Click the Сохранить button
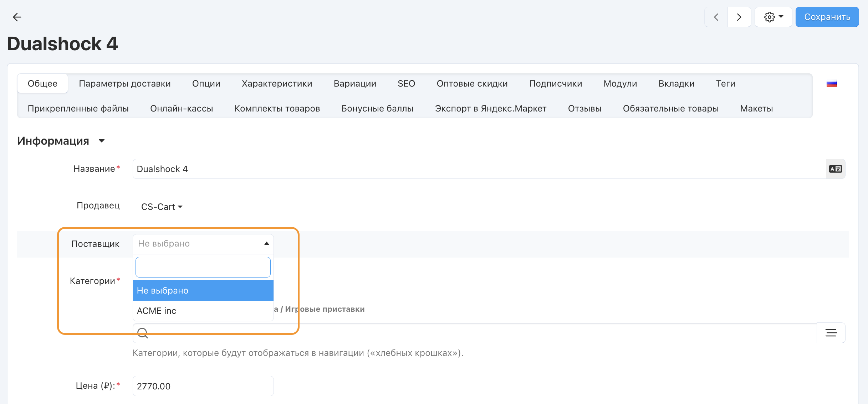Viewport: 868px width, 404px height. [827, 17]
